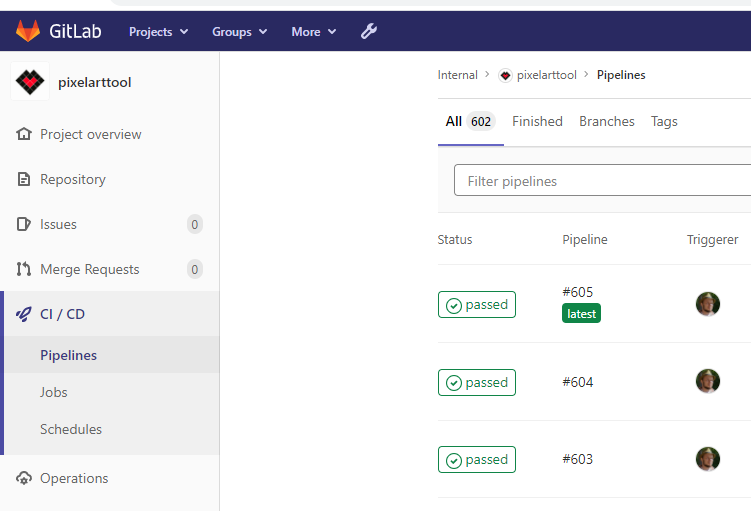Click the CI / CD rocket icon
Image resolution: width=751 pixels, height=511 pixels.
pyautogui.click(x=23, y=314)
